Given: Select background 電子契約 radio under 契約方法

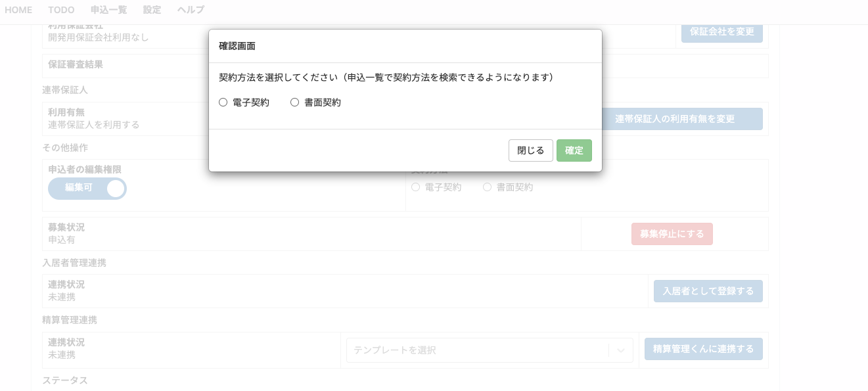Looking at the screenshot, I should [415, 187].
